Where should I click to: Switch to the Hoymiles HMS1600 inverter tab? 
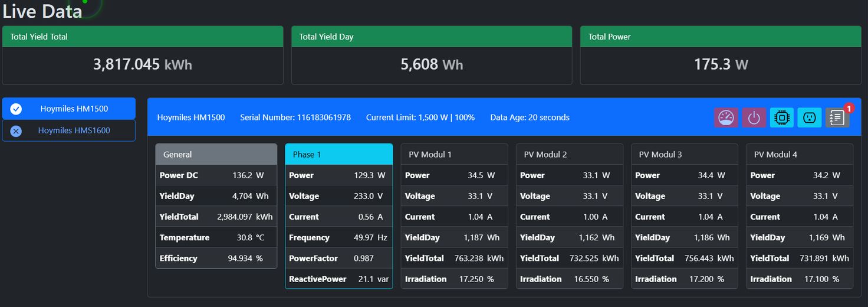pyautogui.click(x=68, y=130)
